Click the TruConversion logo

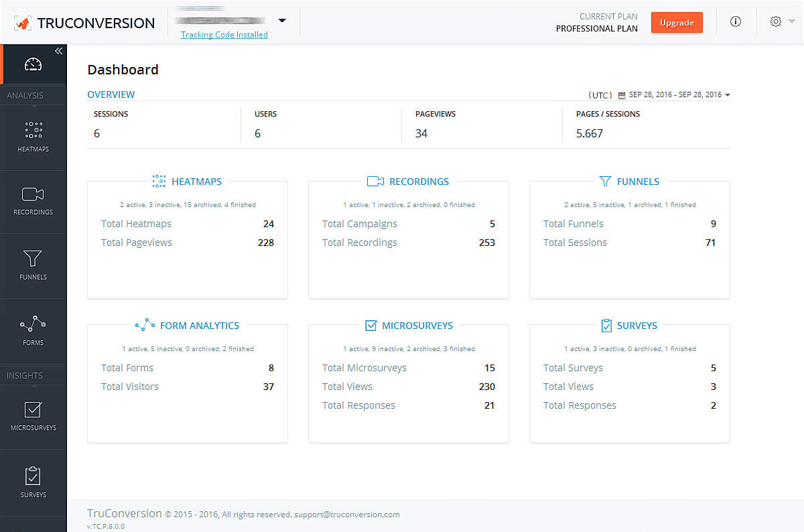84,23
